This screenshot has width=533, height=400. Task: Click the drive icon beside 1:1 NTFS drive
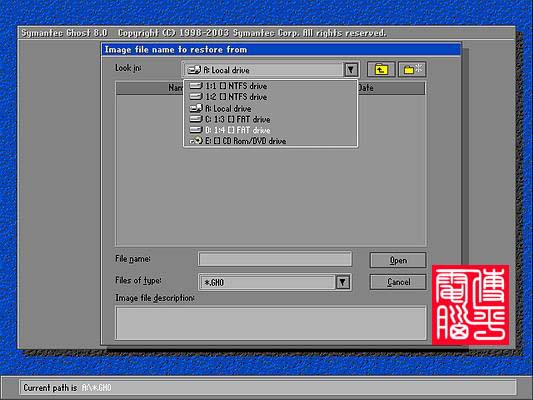coord(196,86)
